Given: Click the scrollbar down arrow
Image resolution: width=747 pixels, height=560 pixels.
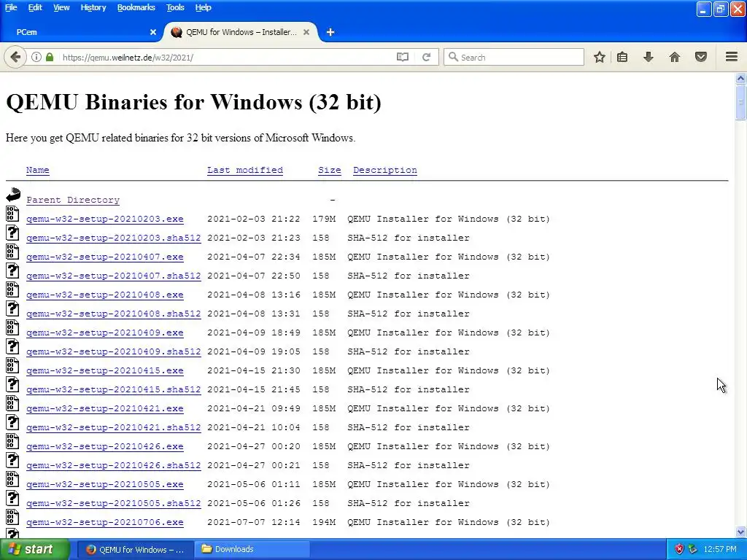Looking at the screenshot, I should tap(740, 532).
